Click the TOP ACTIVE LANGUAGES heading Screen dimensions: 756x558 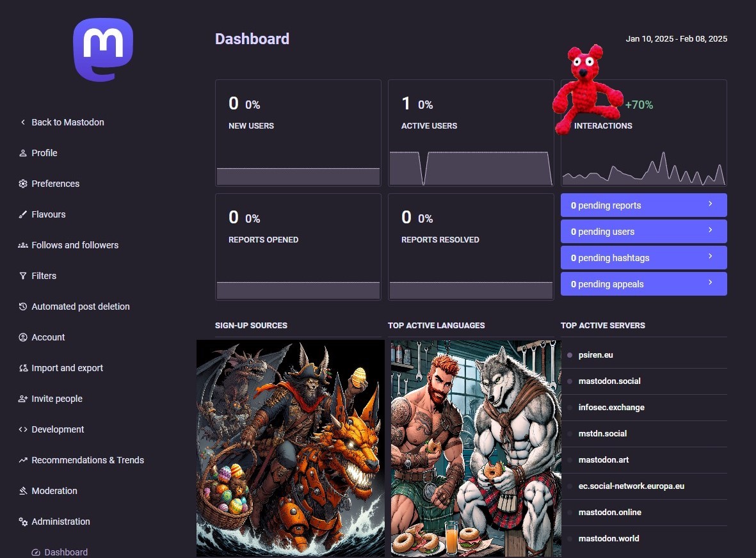[x=437, y=326]
